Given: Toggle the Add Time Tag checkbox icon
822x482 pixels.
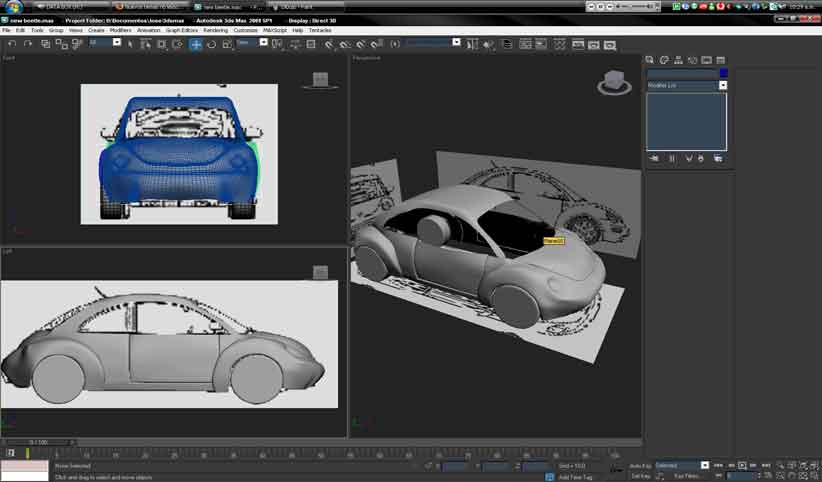Looking at the screenshot, I should click(551, 477).
